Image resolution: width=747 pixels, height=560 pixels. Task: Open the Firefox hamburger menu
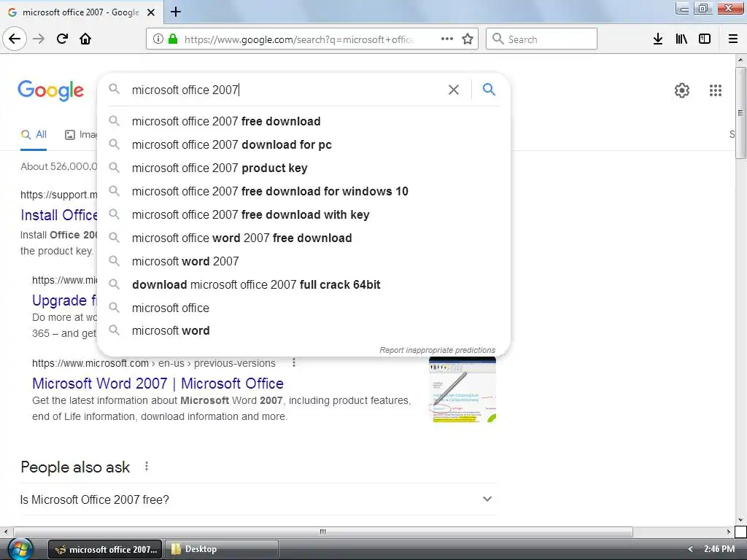[733, 39]
